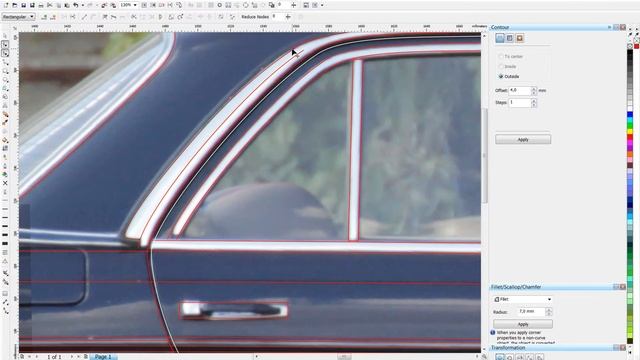Apply the Contour settings
This screenshot has height=360, width=640.
tap(523, 140)
